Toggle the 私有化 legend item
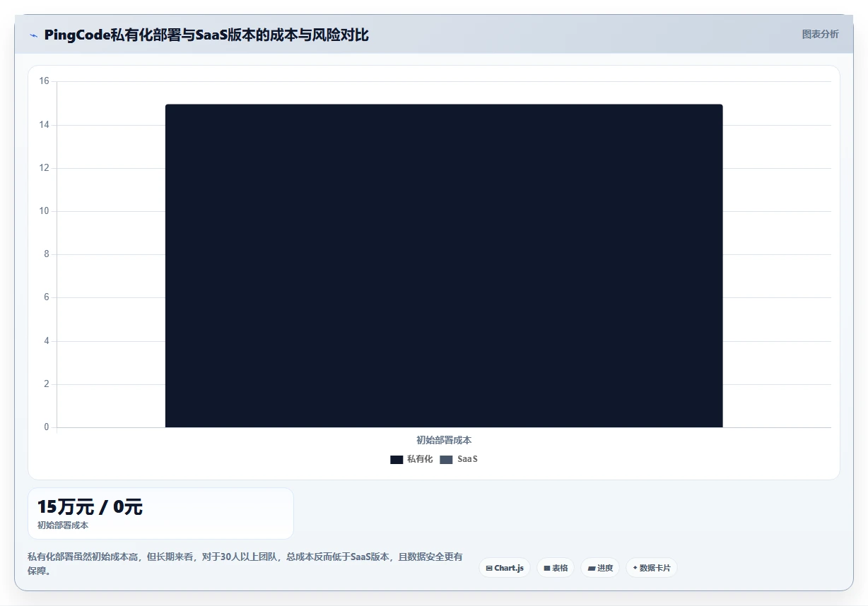 411,459
